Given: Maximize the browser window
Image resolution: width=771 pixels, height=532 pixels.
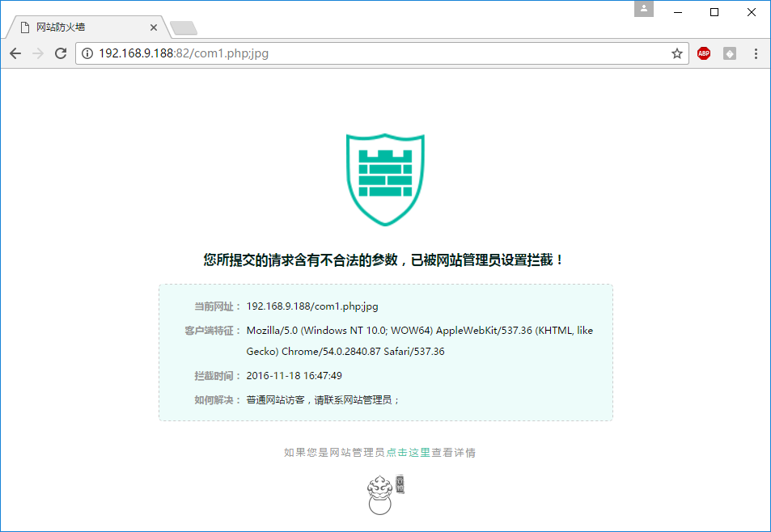Looking at the screenshot, I should (x=714, y=12).
